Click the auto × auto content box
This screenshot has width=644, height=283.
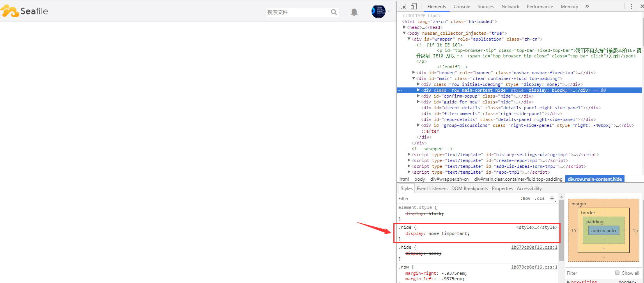(603, 231)
